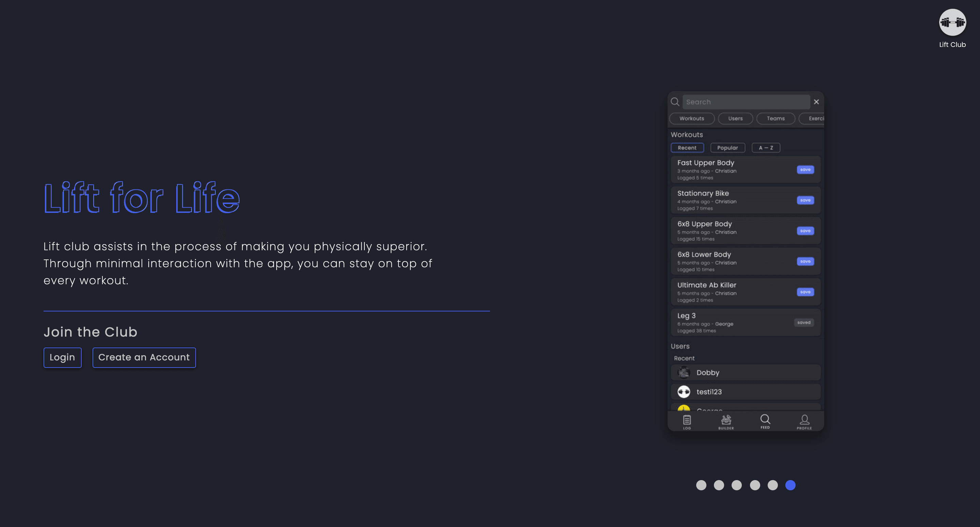Viewport: 980px width, 527px height.
Task: Go to first carousel slide dot
Action: click(x=701, y=485)
